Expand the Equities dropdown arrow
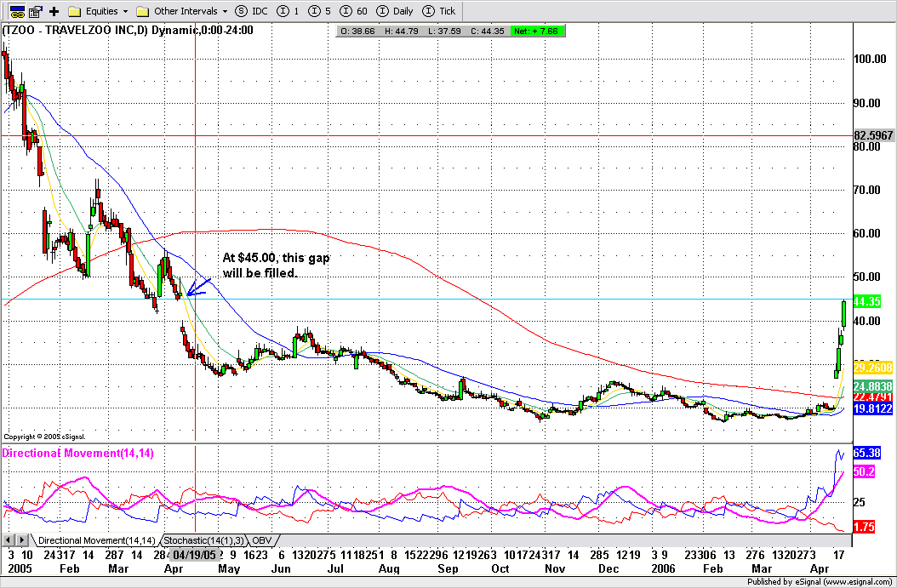897x588 pixels. (125, 11)
